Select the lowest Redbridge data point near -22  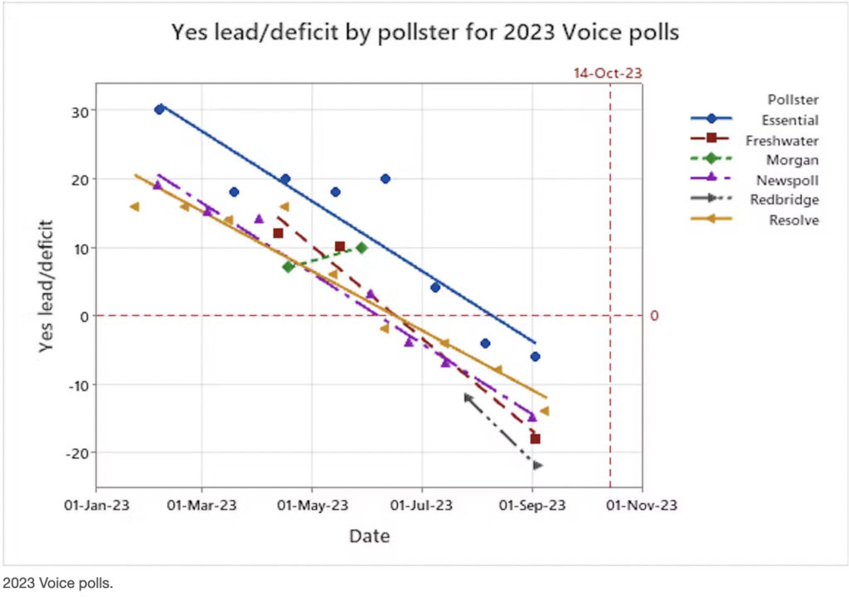[537, 466]
